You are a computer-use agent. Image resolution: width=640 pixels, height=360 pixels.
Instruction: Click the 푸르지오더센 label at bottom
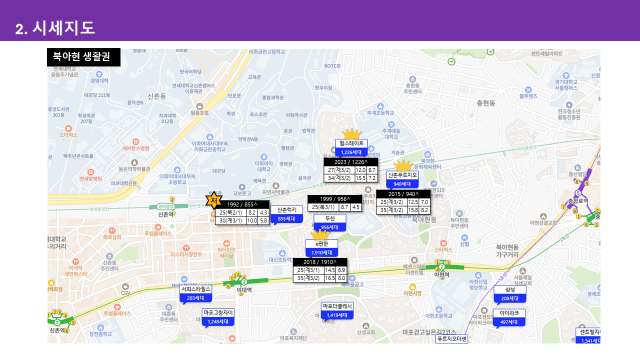coord(451,339)
